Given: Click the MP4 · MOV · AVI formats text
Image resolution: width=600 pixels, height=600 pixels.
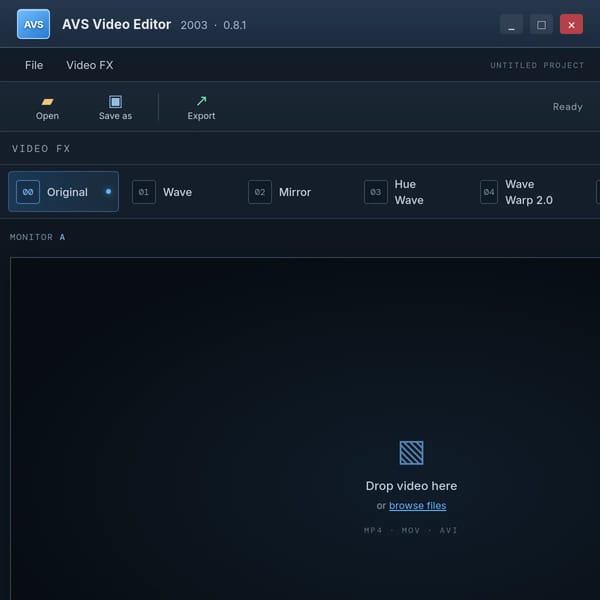Looking at the screenshot, I should tap(411, 530).
